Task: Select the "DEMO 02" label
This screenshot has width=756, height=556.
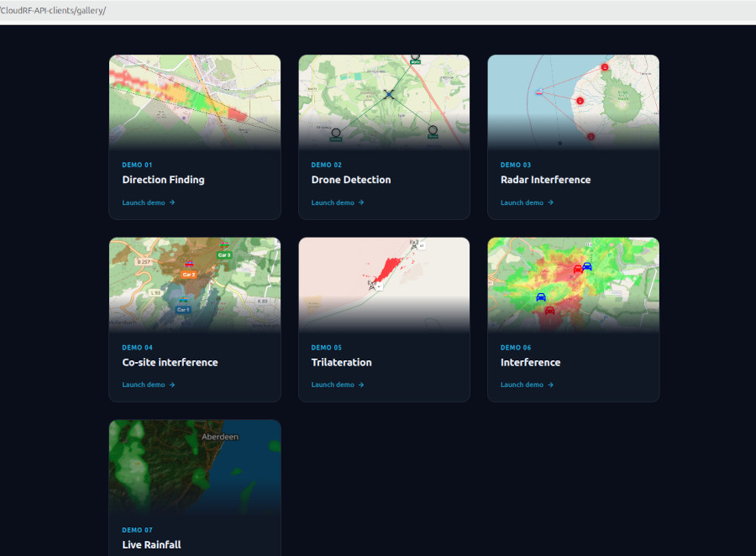Action: (327, 165)
